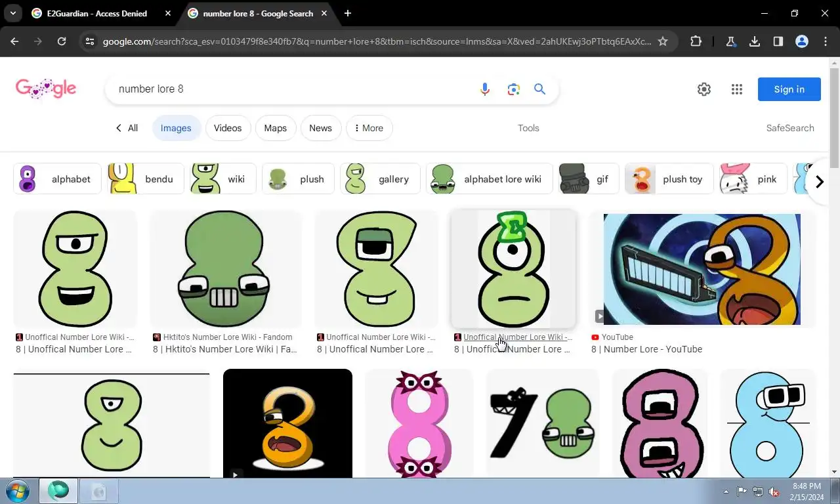Viewport: 840px width, 504px height.
Task: Open Action Center flag icon
Action: (x=742, y=492)
